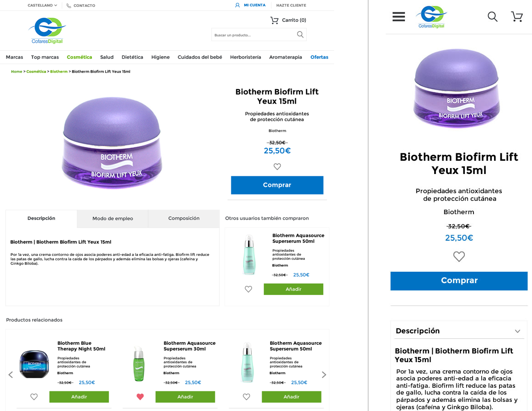
Task: Click the search bar magnifier icon
Action: [x=300, y=34]
